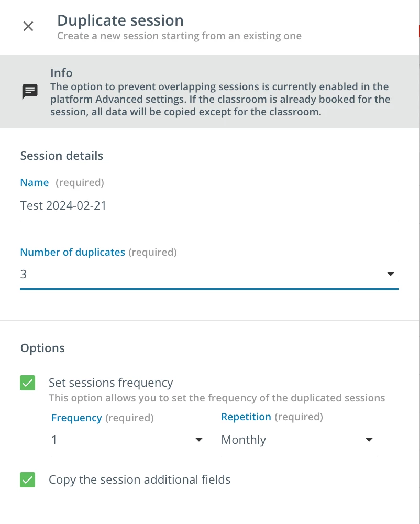Close the Duplicate session dialog
This screenshot has height=524, width=420.
[28, 26]
